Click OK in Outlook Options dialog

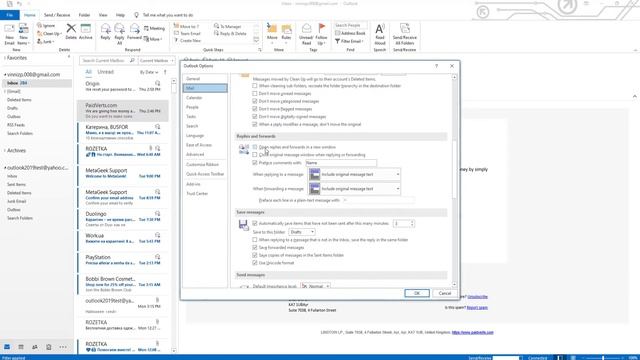[x=417, y=293]
